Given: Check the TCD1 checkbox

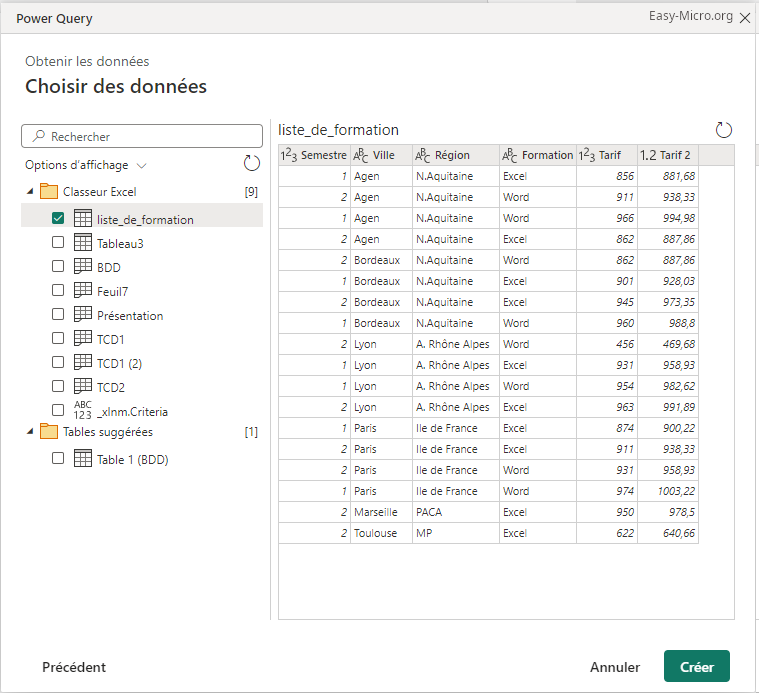Looking at the screenshot, I should tap(58, 338).
